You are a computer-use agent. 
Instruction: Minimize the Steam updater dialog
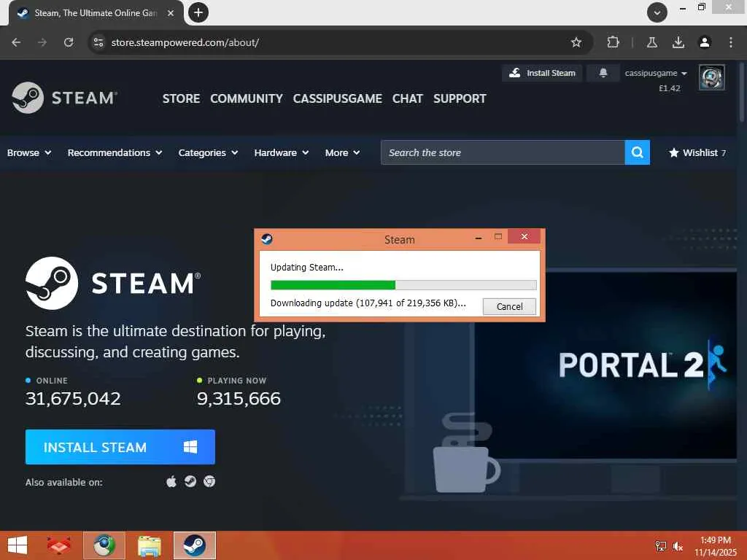(479, 237)
